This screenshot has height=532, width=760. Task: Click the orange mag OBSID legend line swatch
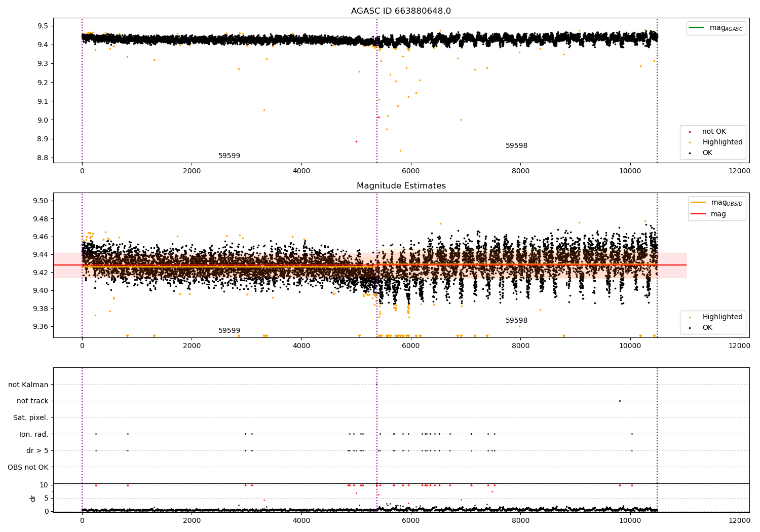[699, 203]
